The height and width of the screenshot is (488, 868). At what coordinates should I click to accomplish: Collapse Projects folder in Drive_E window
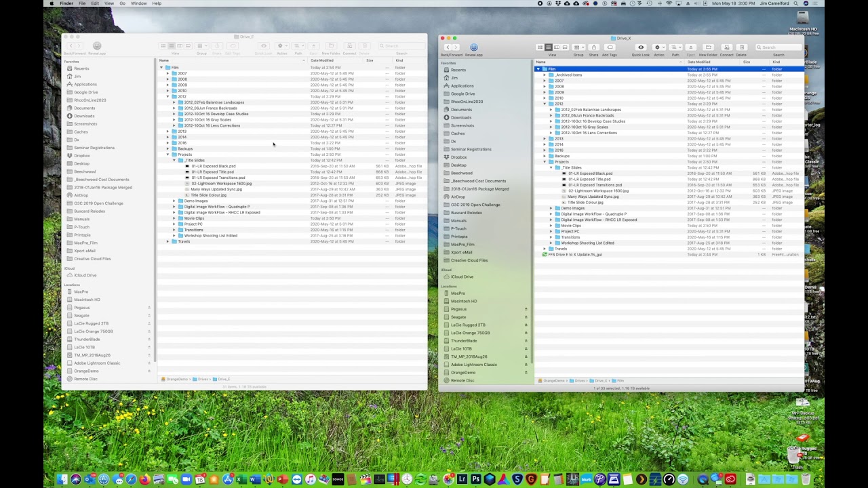point(167,155)
